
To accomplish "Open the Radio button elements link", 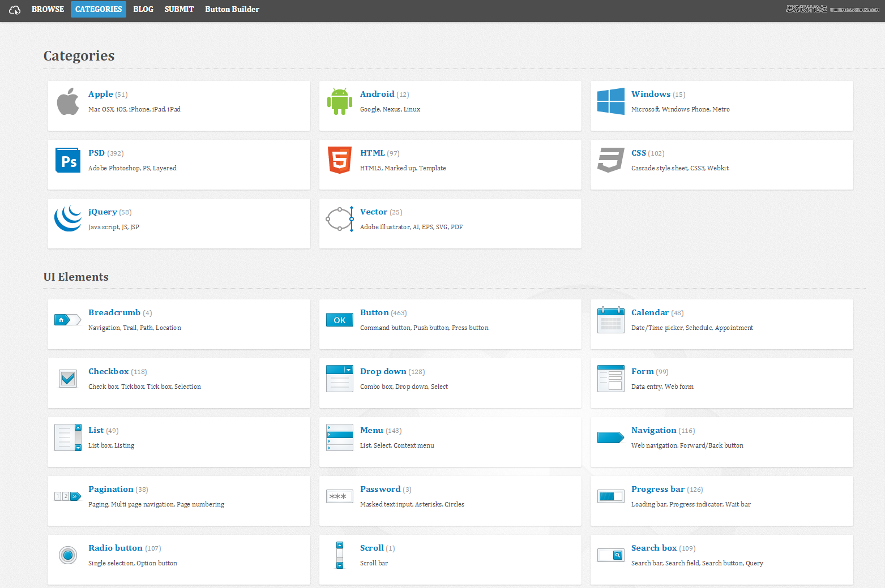I will coord(116,548).
